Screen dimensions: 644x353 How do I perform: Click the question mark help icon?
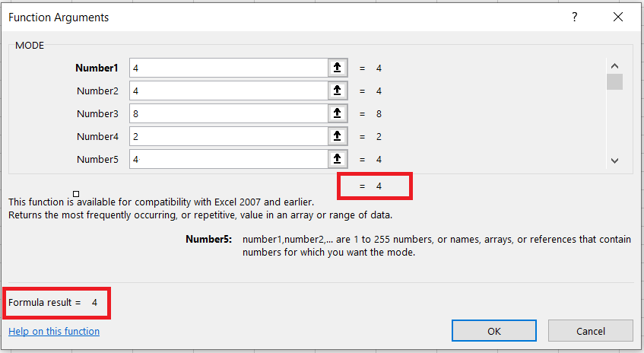coord(575,17)
